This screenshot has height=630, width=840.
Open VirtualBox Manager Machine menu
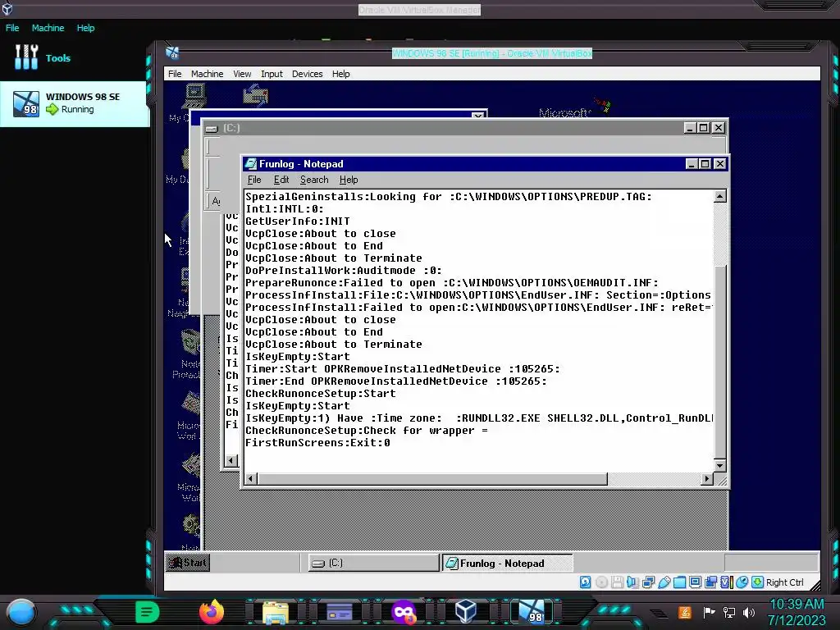point(48,28)
